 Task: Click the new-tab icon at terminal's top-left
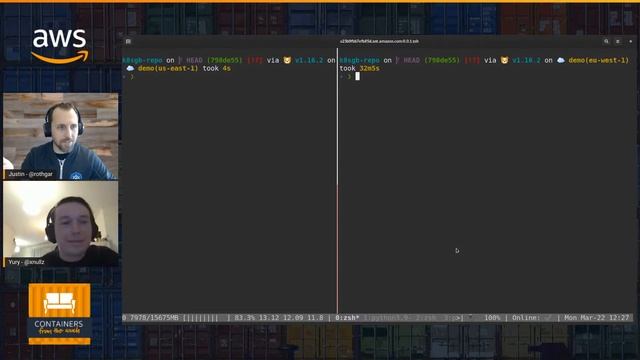click(128, 41)
